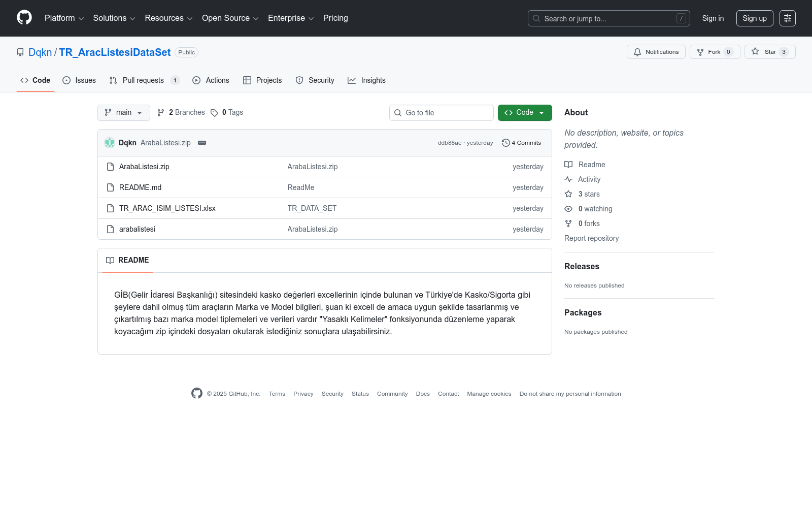This screenshot has width=812, height=508.
Task: Expand the Open Source menu
Action: [230, 18]
